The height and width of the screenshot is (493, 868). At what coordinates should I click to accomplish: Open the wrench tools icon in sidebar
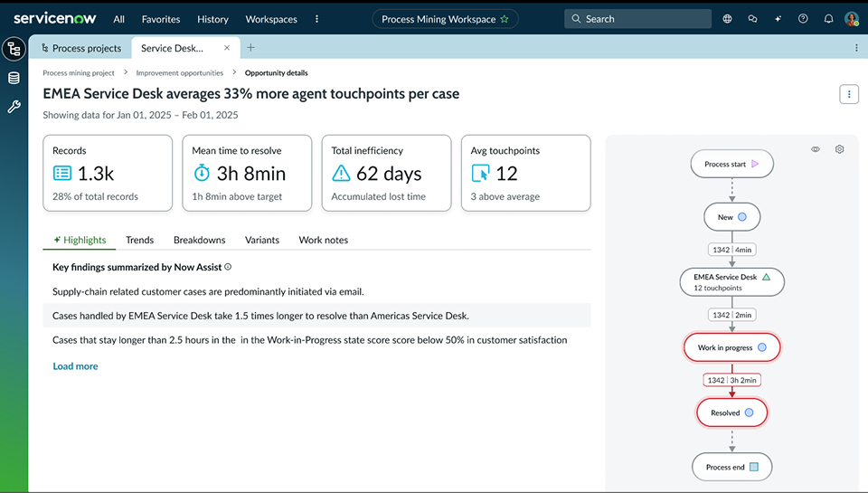14,107
